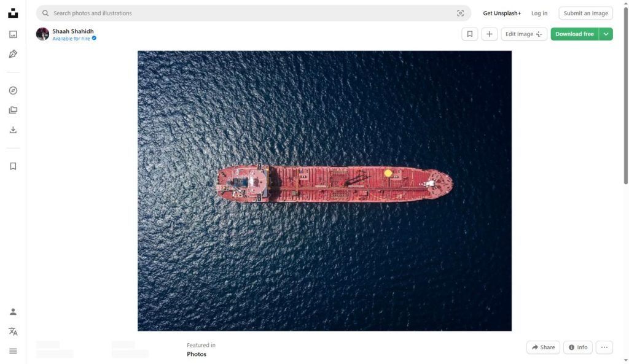This screenshot has width=629, height=364.
Task: Open the Collections icon in the sidebar
Action: 13,110
